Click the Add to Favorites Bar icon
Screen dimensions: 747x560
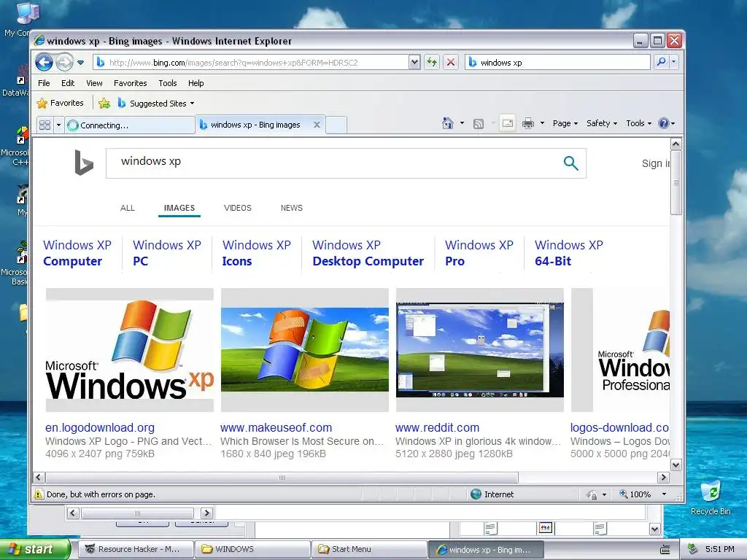pyautogui.click(x=104, y=103)
